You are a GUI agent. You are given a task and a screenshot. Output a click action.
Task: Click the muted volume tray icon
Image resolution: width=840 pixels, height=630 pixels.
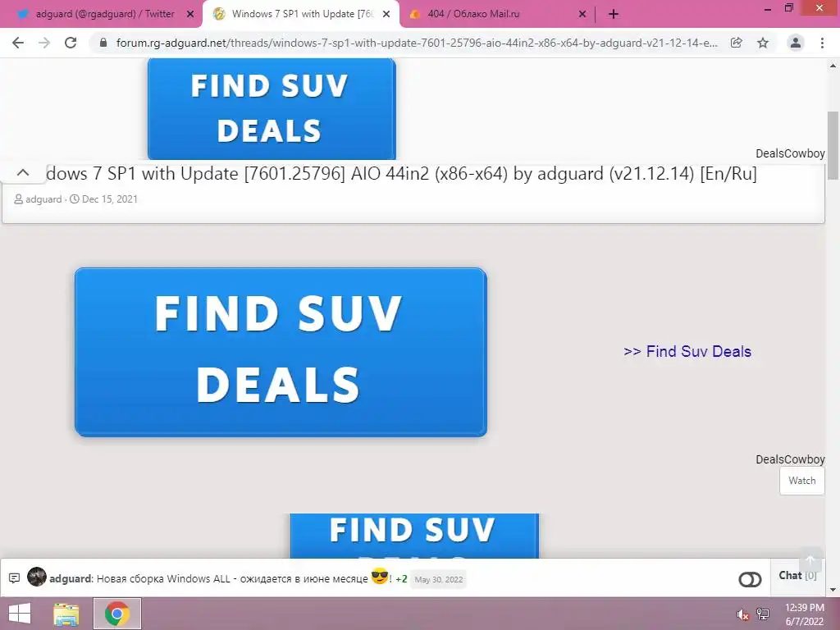tap(742, 615)
